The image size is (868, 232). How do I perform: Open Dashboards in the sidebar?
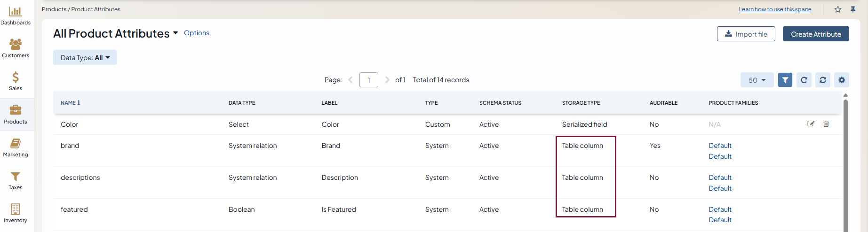(x=16, y=16)
